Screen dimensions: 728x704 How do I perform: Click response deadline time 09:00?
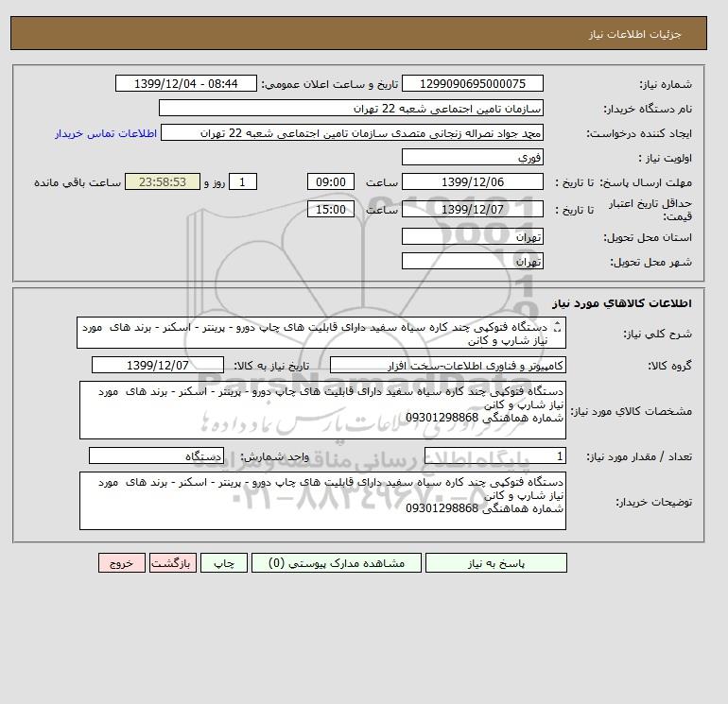[x=331, y=182]
